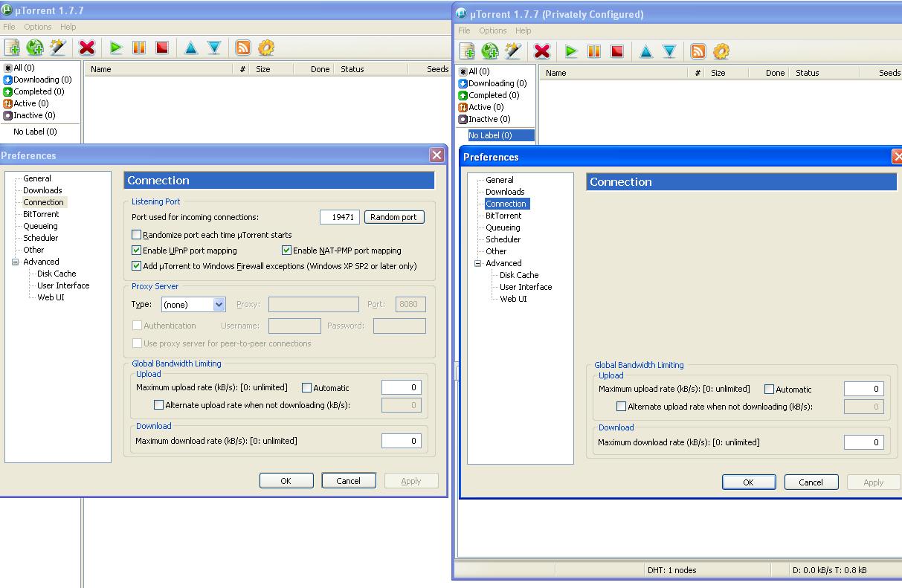902x588 pixels.
Task: Click Add Torrent icon in Privately Configured window
Action: pos(467,51)
